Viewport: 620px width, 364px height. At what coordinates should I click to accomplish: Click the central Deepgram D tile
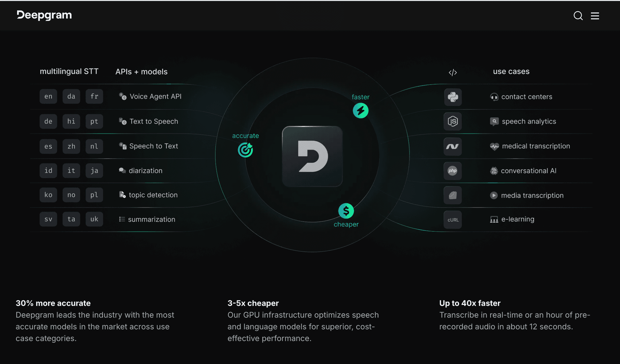[312, 156]
